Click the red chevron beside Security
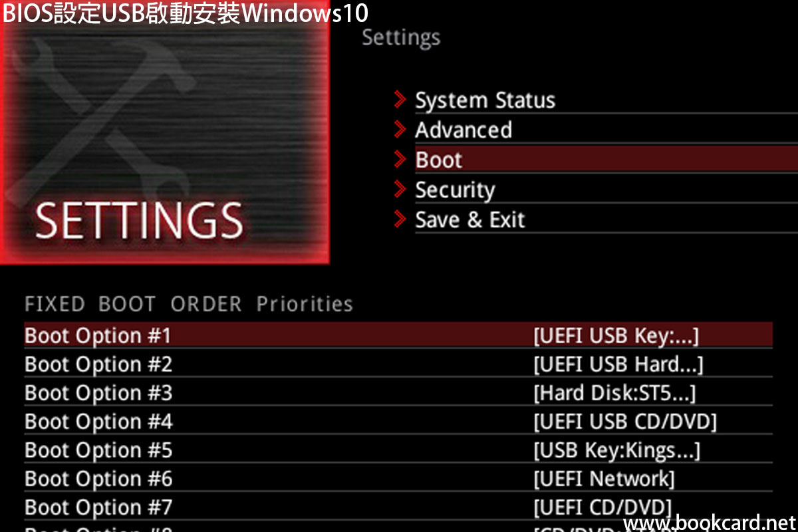798x532 pixels. (x=400, y=190)
